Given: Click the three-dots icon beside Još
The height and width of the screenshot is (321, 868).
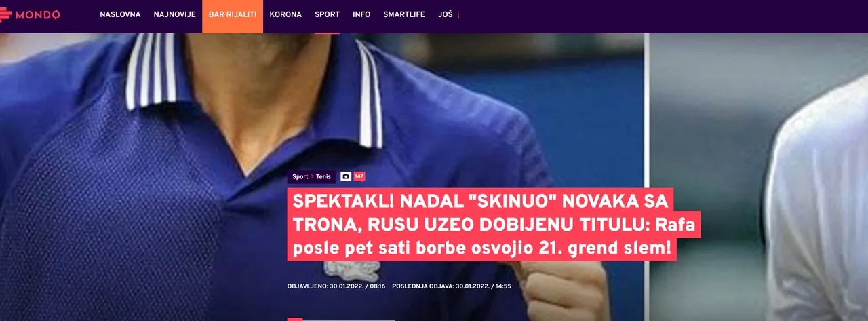Looking at the screenshot, I should pos(458,14).
